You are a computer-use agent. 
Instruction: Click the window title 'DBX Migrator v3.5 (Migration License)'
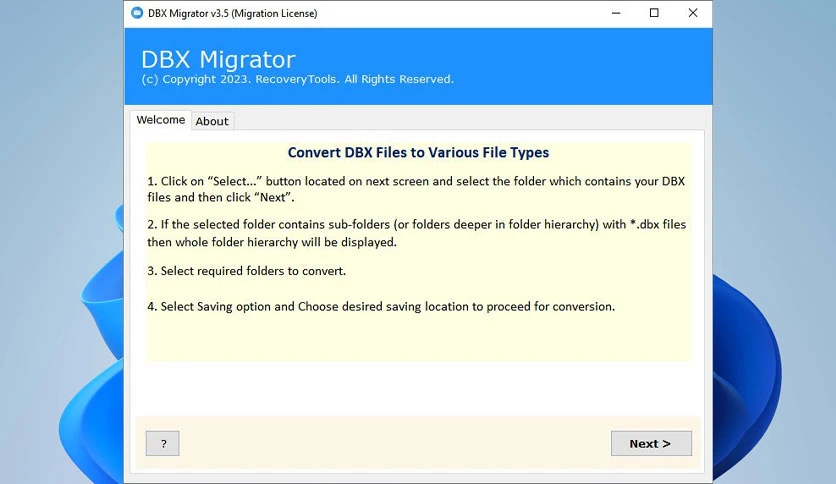[232, 13]
